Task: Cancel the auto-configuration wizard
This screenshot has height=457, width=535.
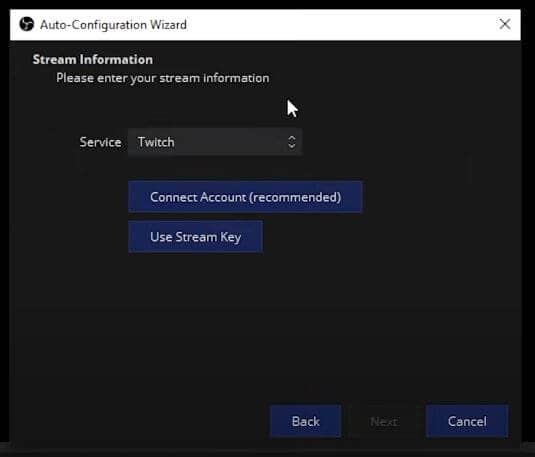Action: pyautogui.click(x=467, y=421)
